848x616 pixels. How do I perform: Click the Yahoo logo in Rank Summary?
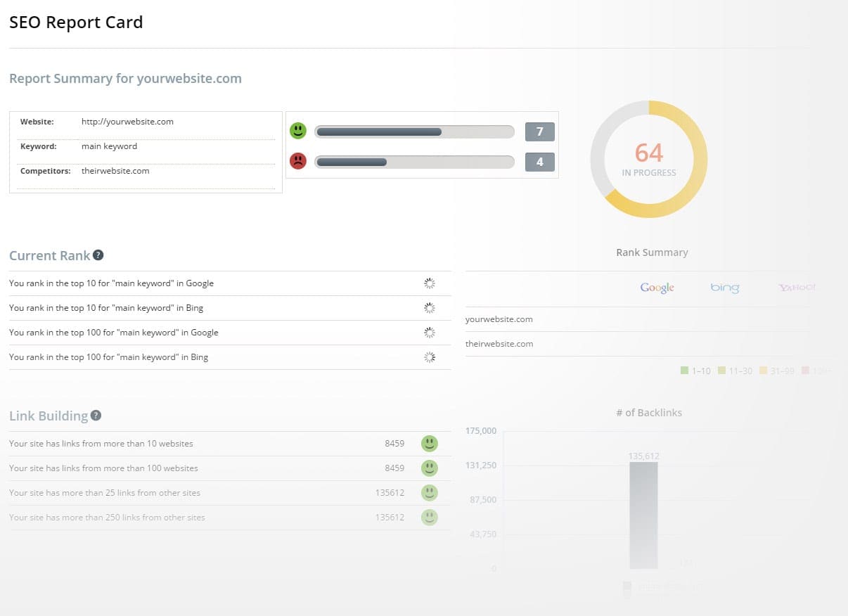797,288
